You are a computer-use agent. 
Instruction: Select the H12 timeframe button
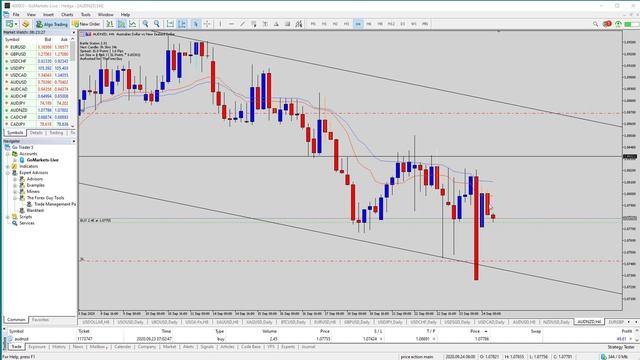point(391,24)
